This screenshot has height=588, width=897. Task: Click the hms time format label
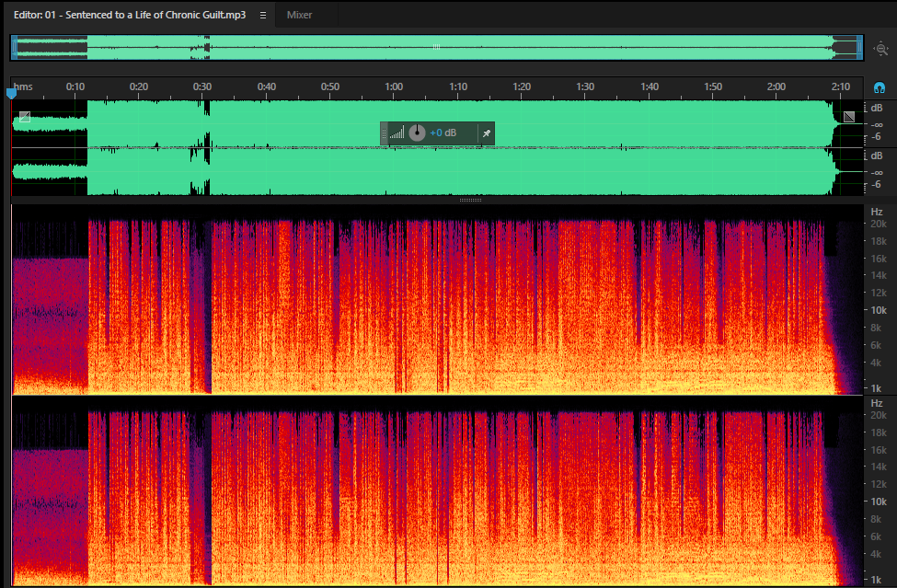pos(23,86)
